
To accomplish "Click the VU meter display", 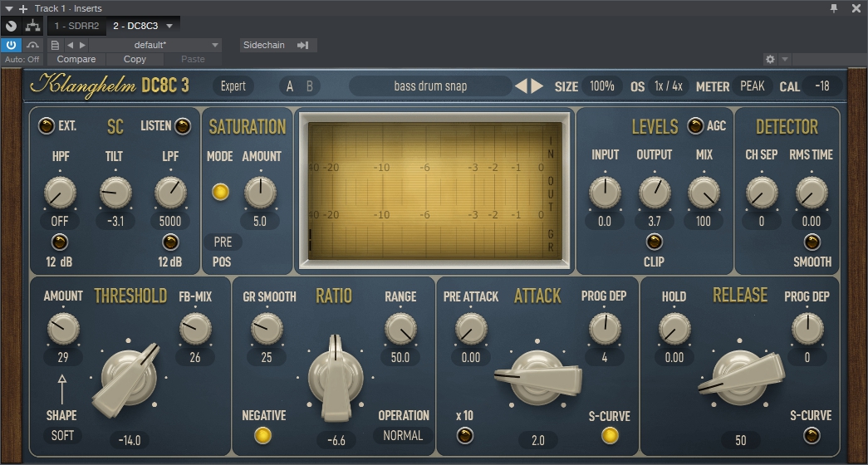I will tap(435, 190).
